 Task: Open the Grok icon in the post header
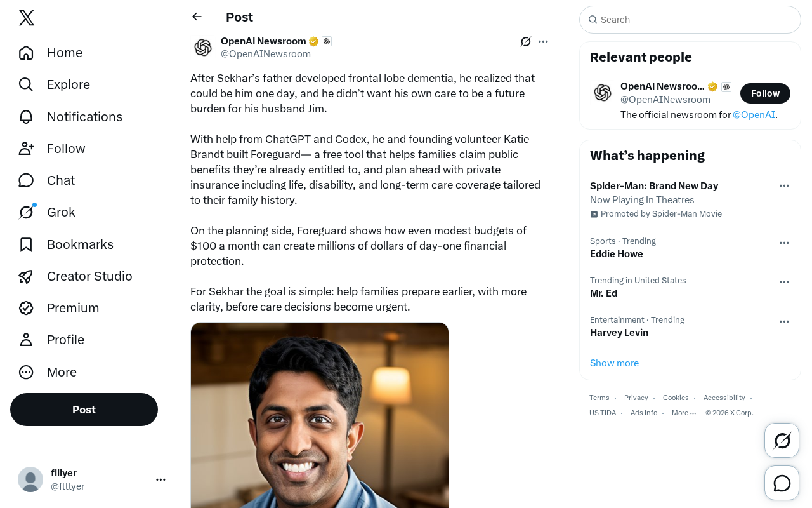tap(526, 41)
